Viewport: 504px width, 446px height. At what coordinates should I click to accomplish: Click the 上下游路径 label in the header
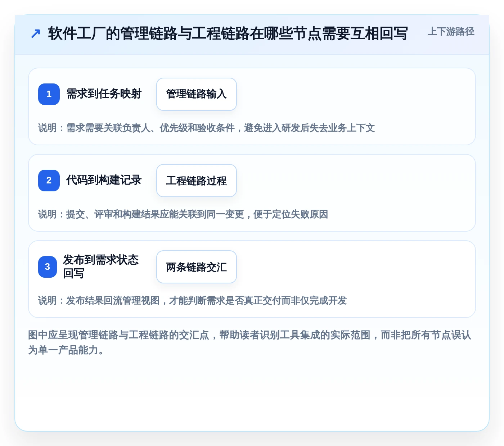451,32
